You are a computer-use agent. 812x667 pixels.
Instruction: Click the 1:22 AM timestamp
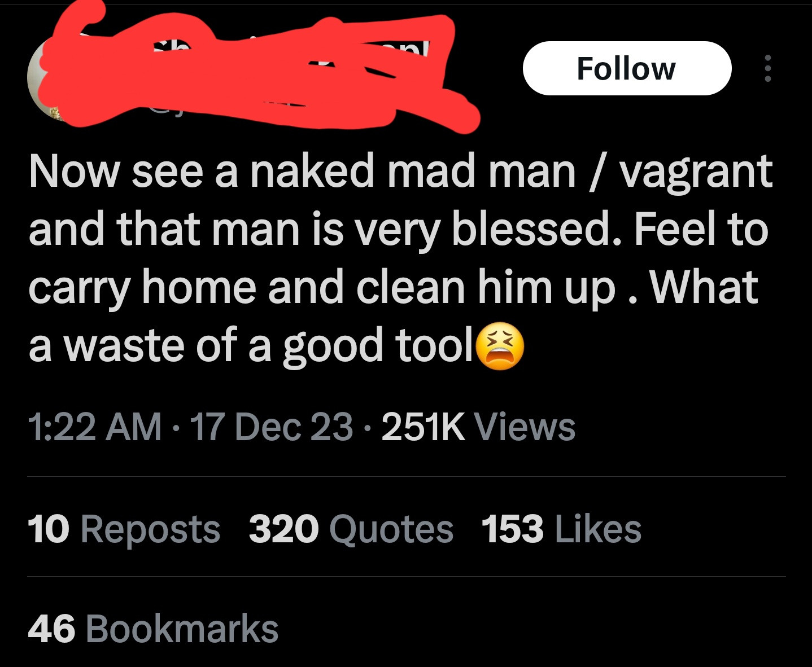click(x=94, y=427)
